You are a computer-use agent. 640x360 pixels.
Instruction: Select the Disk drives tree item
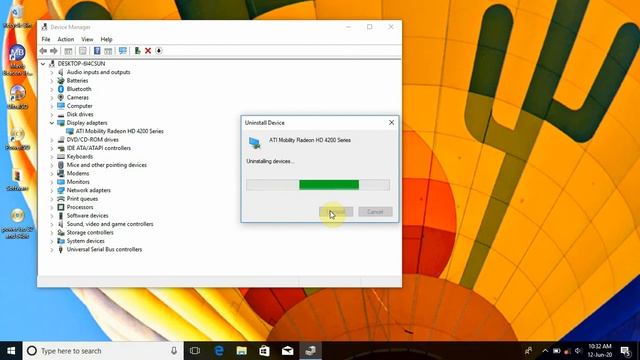(x=80, y=114)
